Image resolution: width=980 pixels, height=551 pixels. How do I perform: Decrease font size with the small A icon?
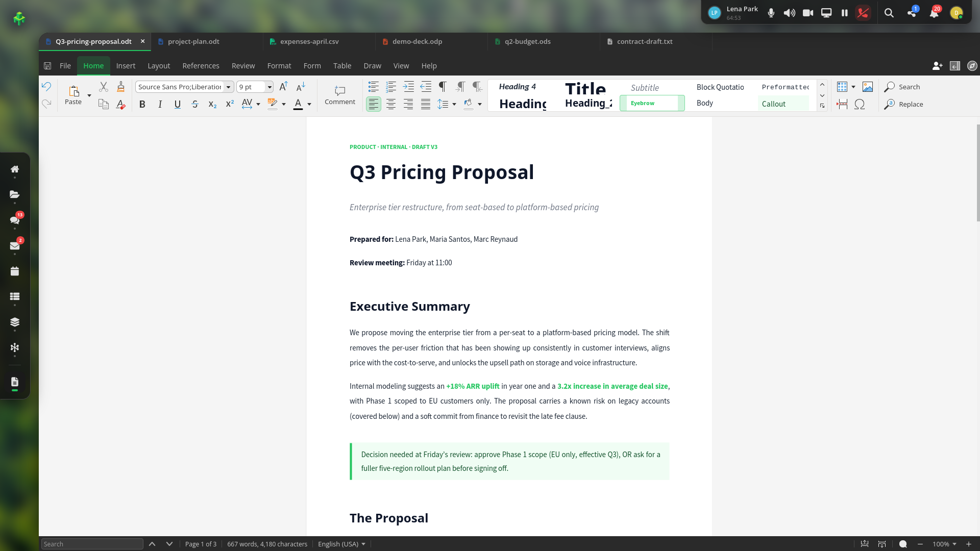(301, 87)
